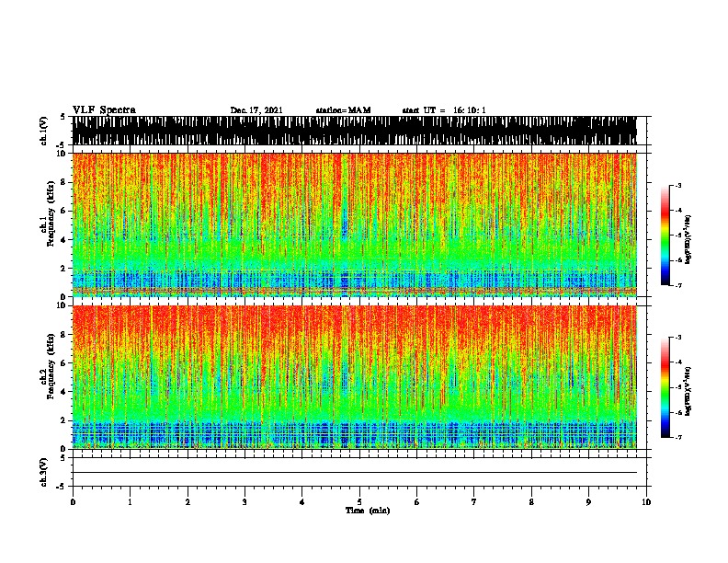Click the '3' tick on the time axis

245,502
